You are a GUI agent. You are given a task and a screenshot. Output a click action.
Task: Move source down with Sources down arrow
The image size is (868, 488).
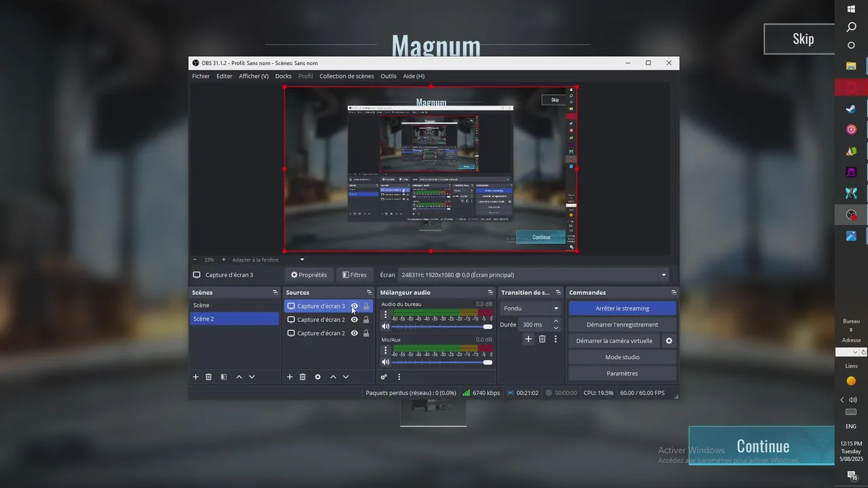coord(346,377)
